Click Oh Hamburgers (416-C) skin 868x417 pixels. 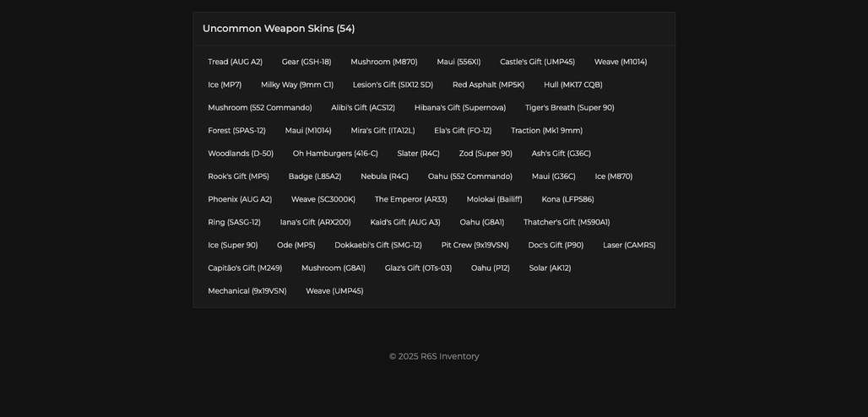point(335,154)
